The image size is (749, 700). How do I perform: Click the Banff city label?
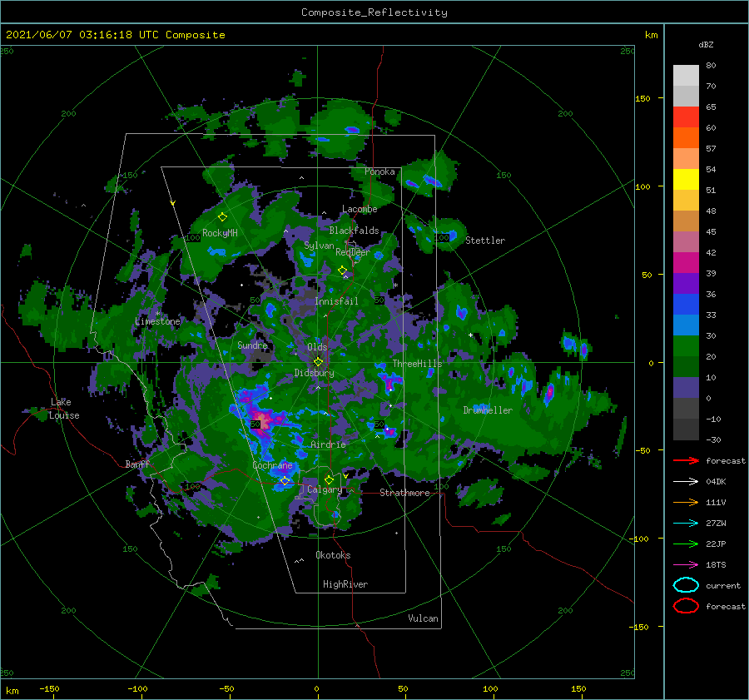137,464
